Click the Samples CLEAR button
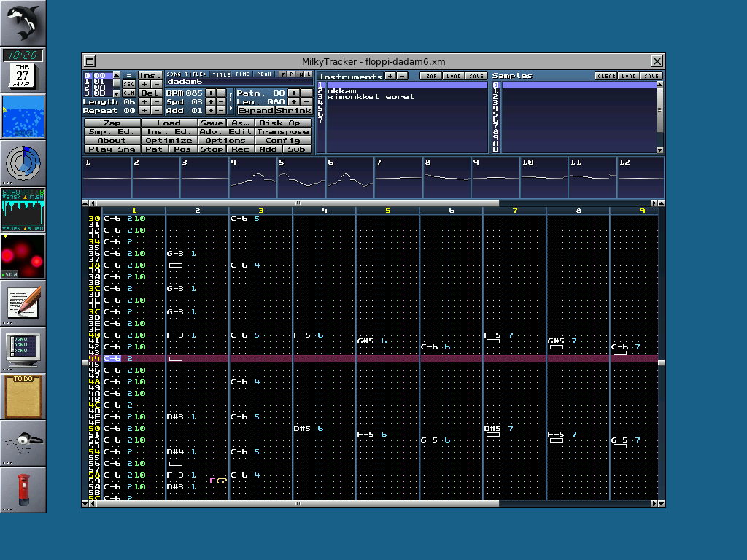Viewport: 747px width, 560px height. click(606, 76)
